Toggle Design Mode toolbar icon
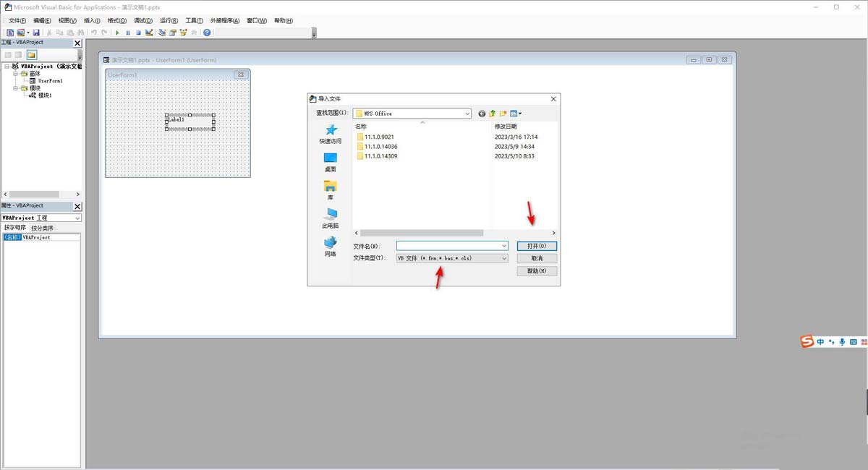Viewport: 868px width, 470px height. click(x=149, y=33)
